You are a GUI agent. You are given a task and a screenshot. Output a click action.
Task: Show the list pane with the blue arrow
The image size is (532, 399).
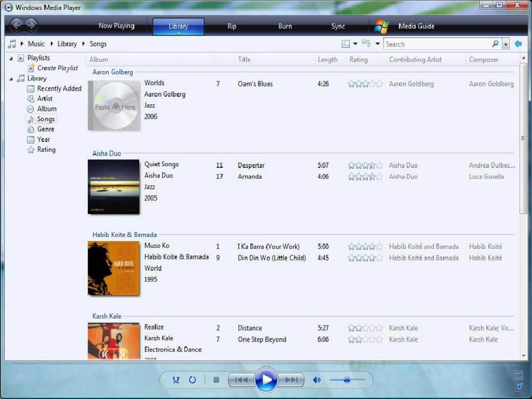[x=518, y=44]
